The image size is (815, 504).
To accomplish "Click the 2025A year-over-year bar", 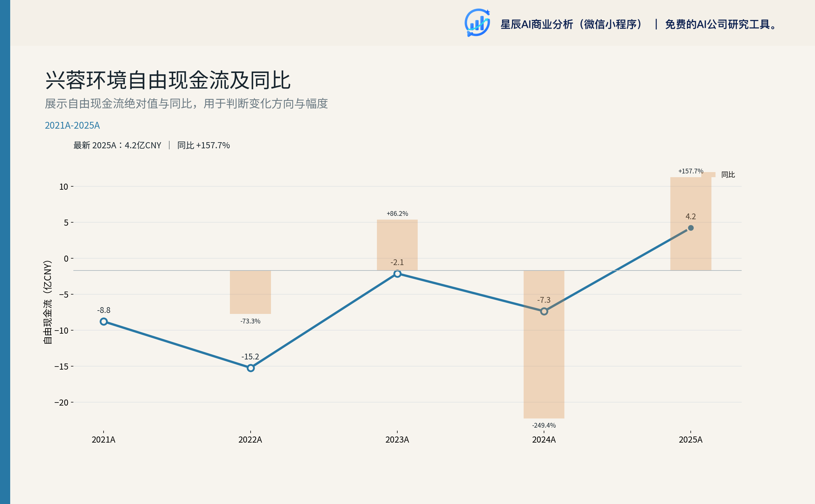I will (x=691, y=224).
